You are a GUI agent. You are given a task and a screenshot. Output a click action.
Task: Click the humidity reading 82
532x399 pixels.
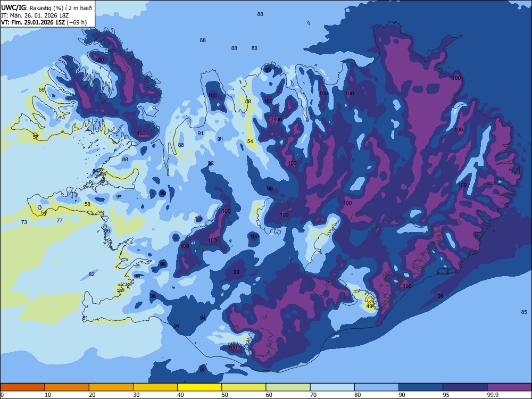(x=92, y=275)
